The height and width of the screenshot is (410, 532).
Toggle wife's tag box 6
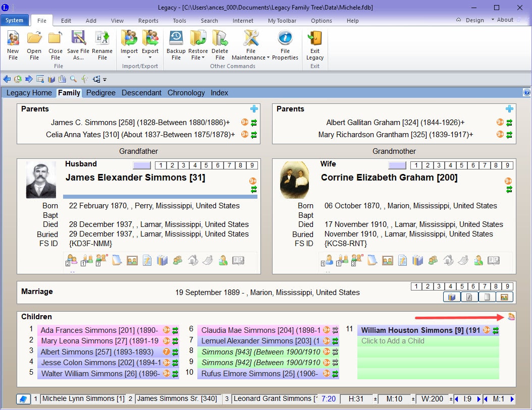(x=473, y=165)
